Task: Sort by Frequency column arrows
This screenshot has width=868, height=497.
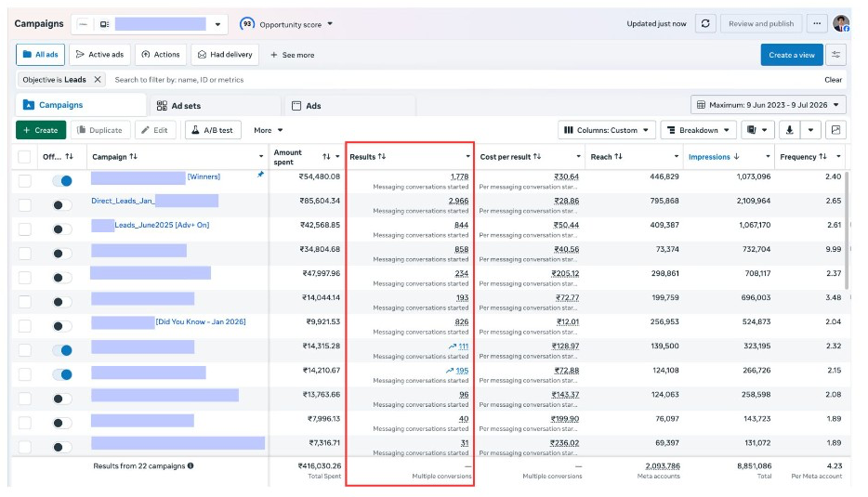Action: pos(823,157)
